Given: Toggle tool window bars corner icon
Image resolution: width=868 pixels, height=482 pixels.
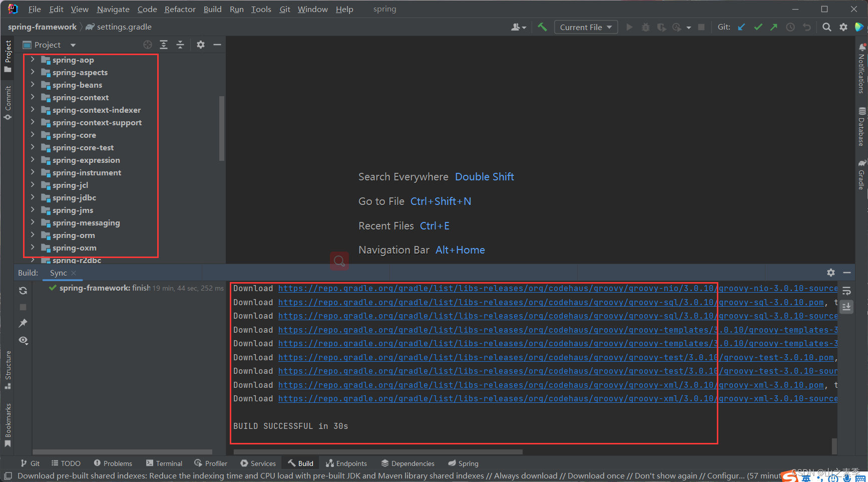Looking at the screenshot, I should 8,475.
